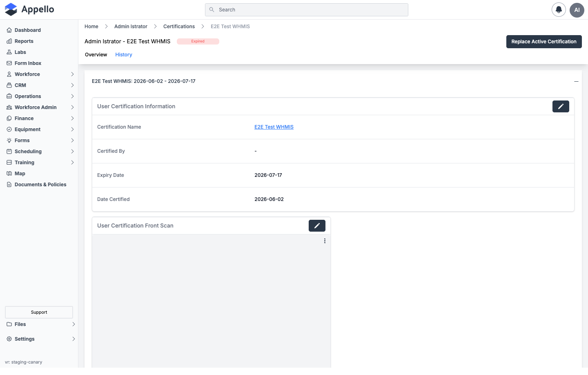Select the expiry date 2026-07-17 value

[x=268, y=175]
